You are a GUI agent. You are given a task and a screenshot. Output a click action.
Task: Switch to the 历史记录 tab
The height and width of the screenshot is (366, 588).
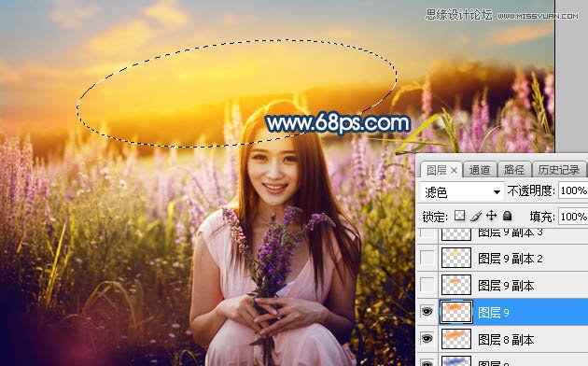[x=559, y=170]
